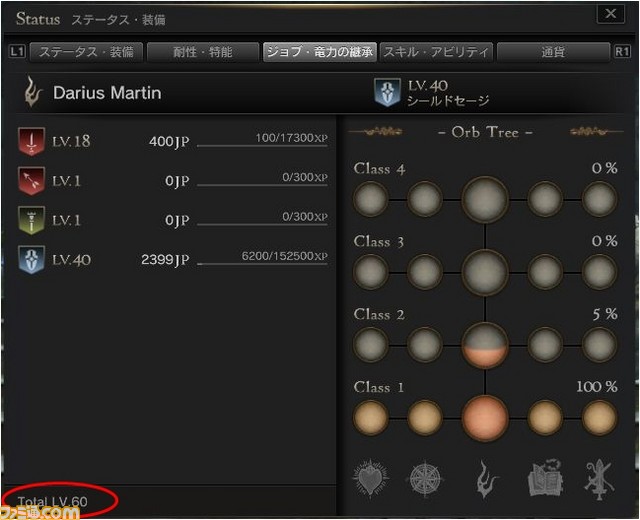The width and height of the screenshot is (640, 520).
Task: Click the Total LV 60 text
Action: pos(53,502)
